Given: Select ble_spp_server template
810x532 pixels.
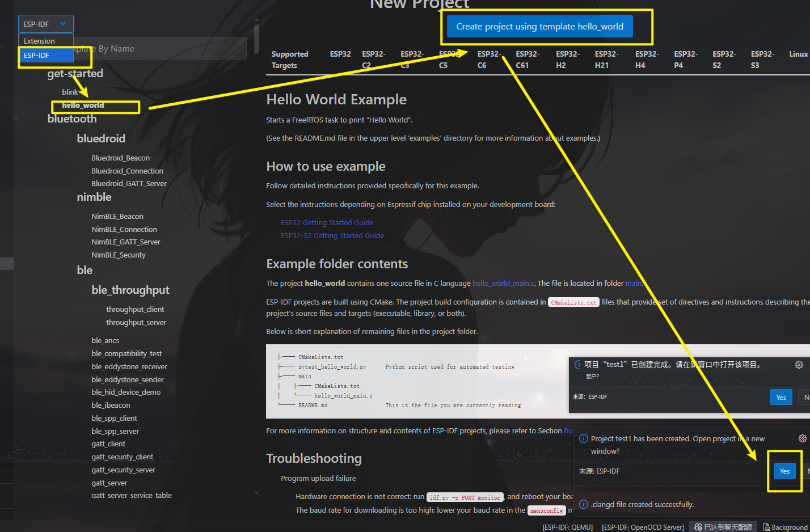Looking at the screenshot, I should pyautogui.click(x=115, y=431).
